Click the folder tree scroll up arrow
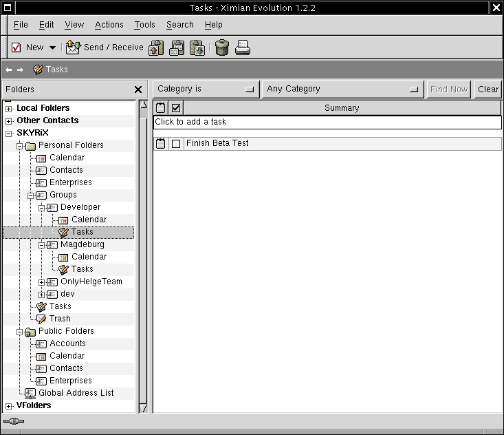This screenshot has height=435, width=504. [143, 105]
